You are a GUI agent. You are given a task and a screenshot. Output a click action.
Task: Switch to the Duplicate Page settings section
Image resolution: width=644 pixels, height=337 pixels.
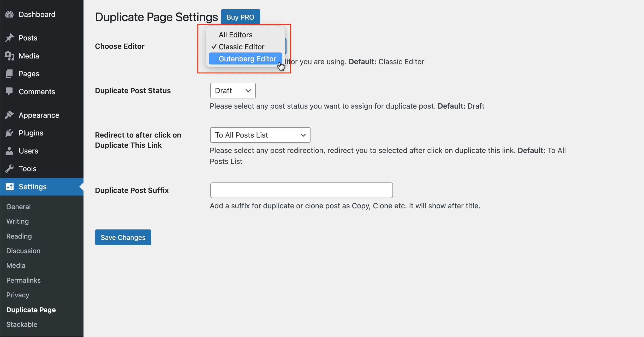point(31,310)
